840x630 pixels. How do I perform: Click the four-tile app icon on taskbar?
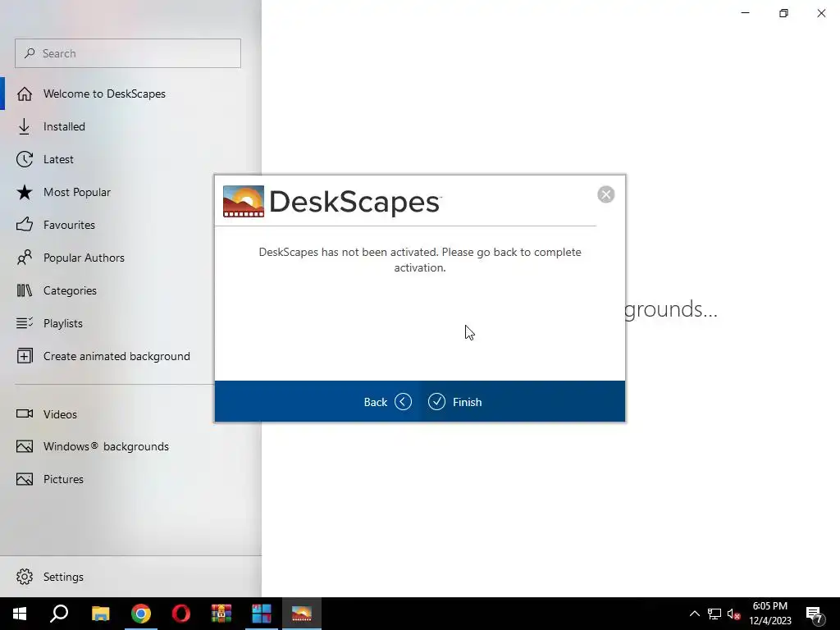point(262,614)
